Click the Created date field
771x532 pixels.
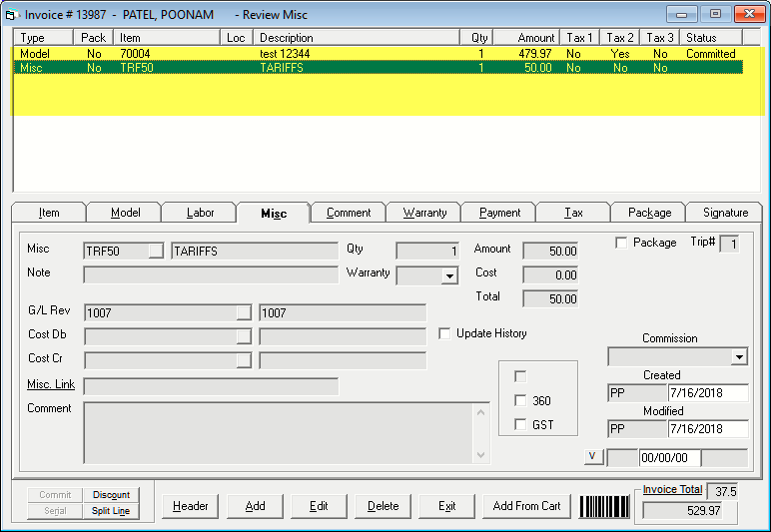click(708, 393)
